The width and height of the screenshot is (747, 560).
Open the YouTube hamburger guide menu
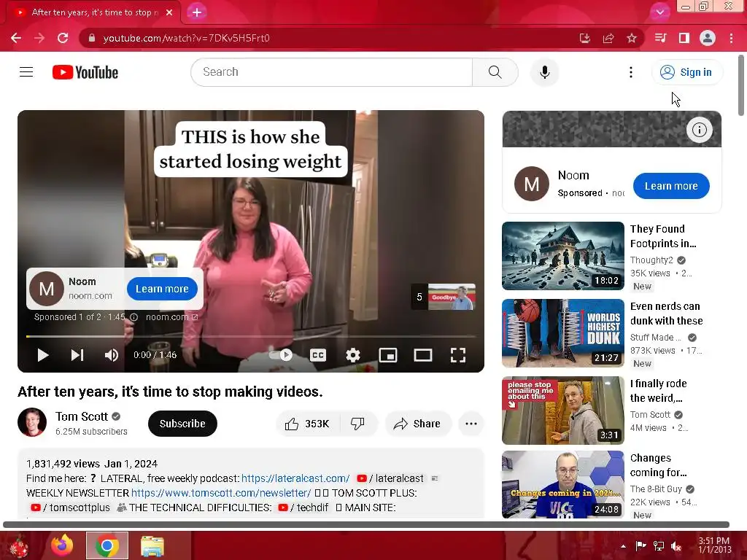26,72
